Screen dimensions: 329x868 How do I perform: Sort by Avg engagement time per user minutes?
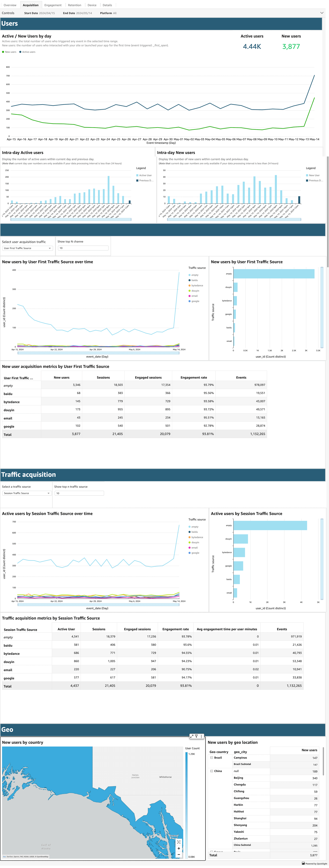[227, 629]
